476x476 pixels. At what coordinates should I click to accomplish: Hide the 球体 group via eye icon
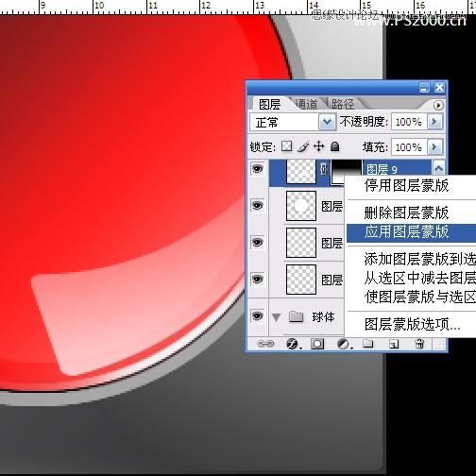click(258, 316)
